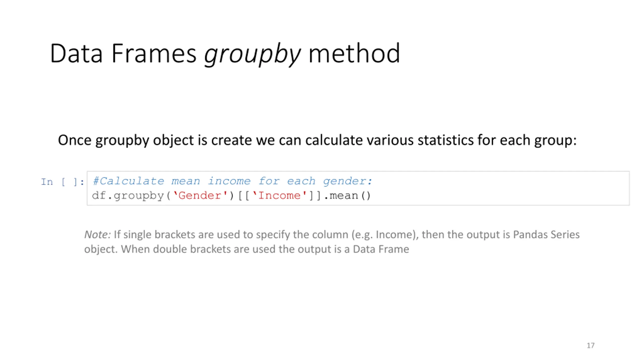Click the double brackets before 'Income'
Screen dimensions: 644x362
point(244,196)
